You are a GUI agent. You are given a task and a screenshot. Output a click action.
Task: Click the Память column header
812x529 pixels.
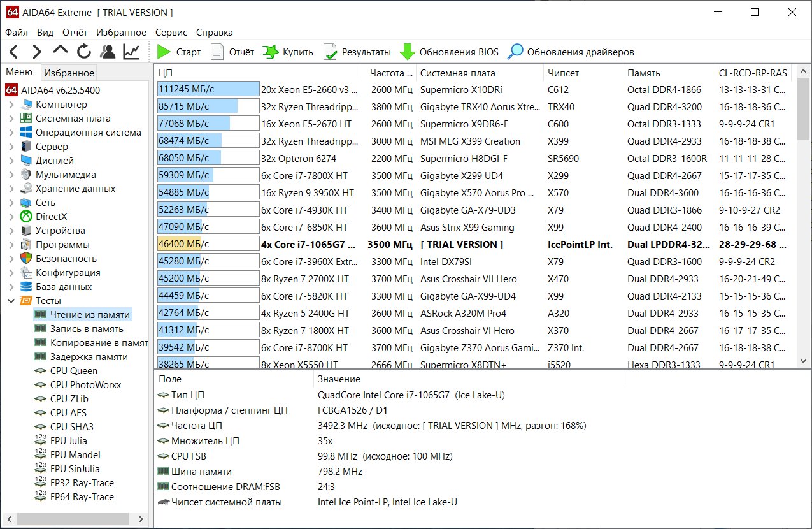(669, 73)
